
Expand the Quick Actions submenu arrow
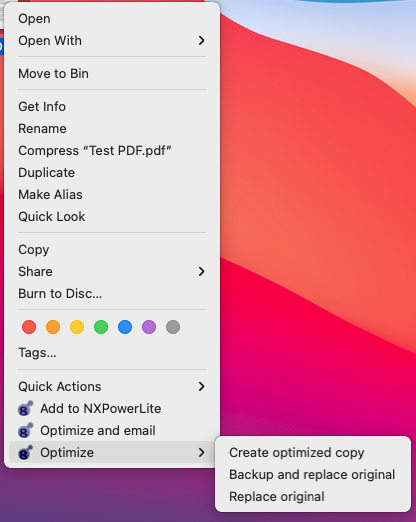pyautogui.click(x=201, y=387)
